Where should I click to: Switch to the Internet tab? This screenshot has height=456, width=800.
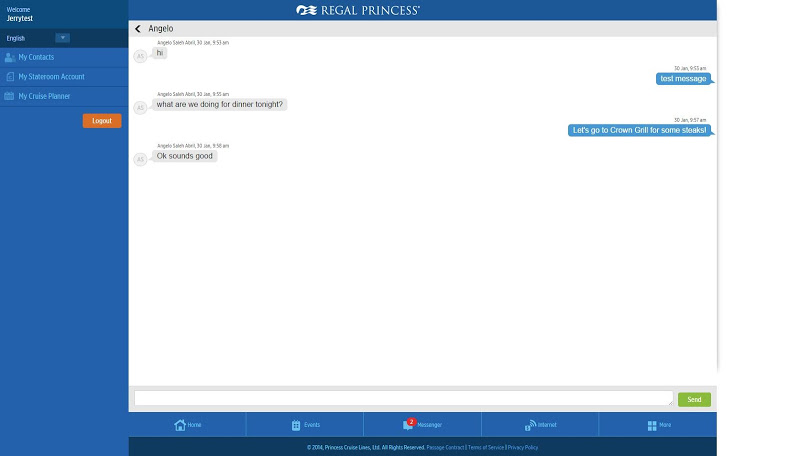point(540,424)
